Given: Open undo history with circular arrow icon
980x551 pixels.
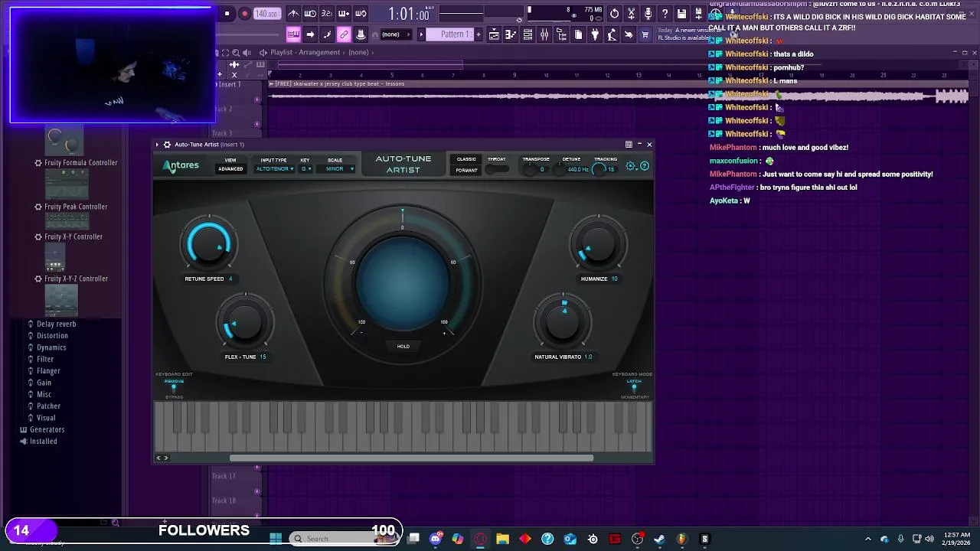Looking at the screenshot, I should (x=614, y=14).
